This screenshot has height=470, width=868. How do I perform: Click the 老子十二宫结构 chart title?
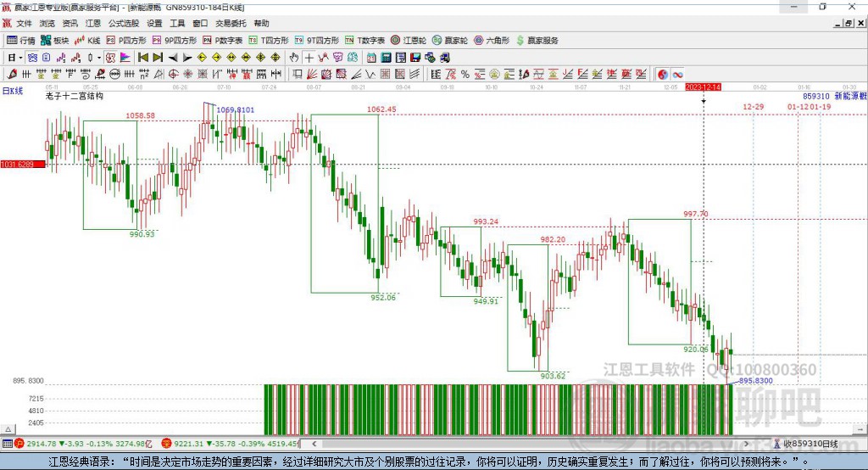click(x=75, y=96)
